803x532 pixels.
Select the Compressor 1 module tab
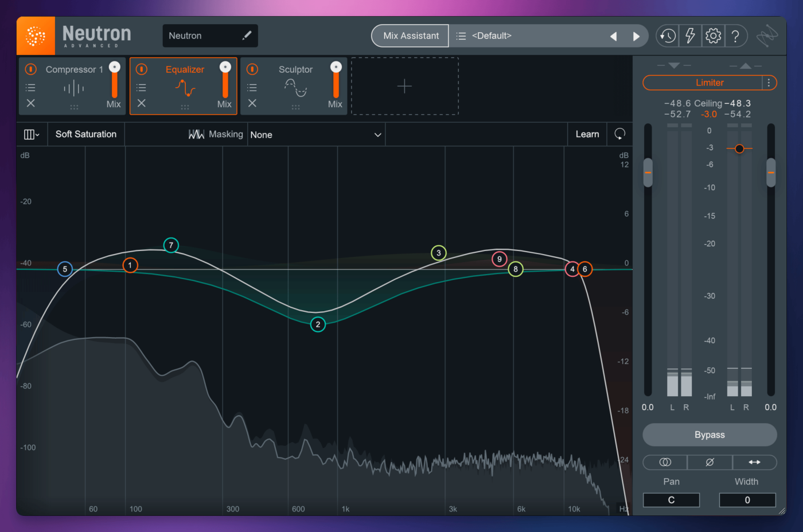72,86
